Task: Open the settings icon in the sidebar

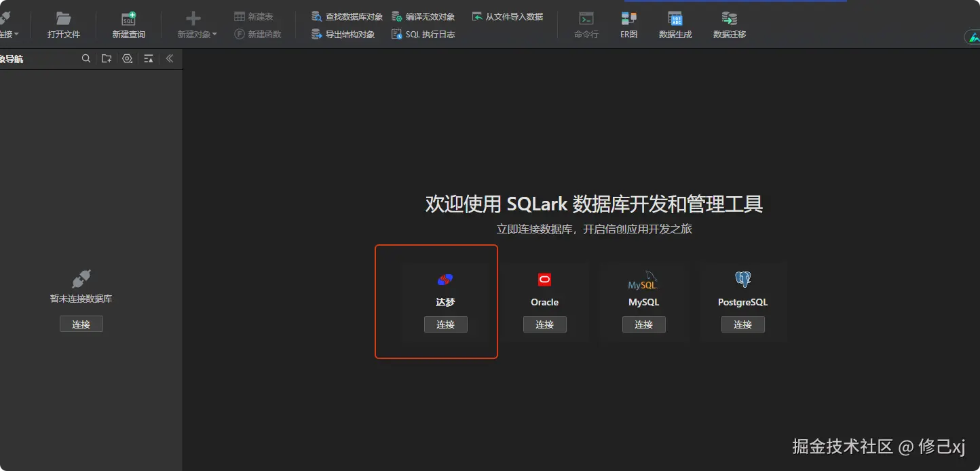Action: [127, 58]
